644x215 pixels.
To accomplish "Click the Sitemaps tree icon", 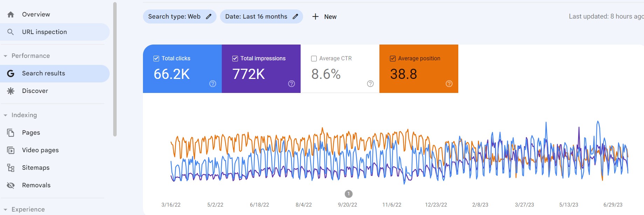I will pyautogui.click(x=11, y=168).
